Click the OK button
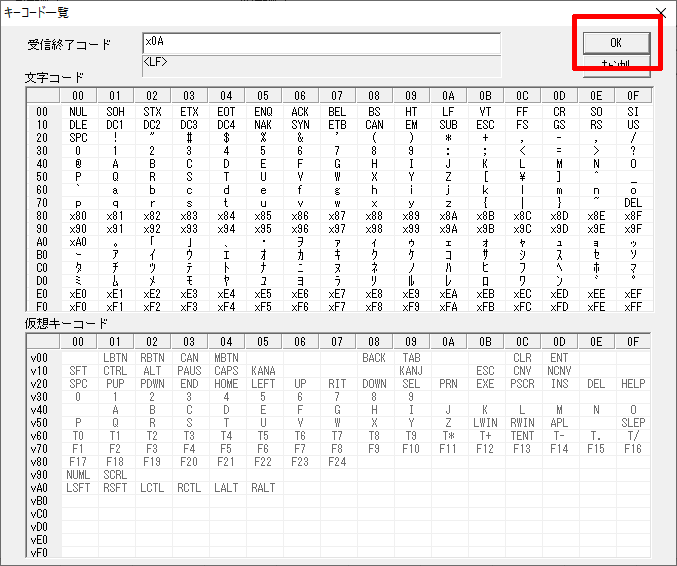Image resolution: width=677 pixels, height=566 pixels. pyautogui.click(x=616, y=42)
